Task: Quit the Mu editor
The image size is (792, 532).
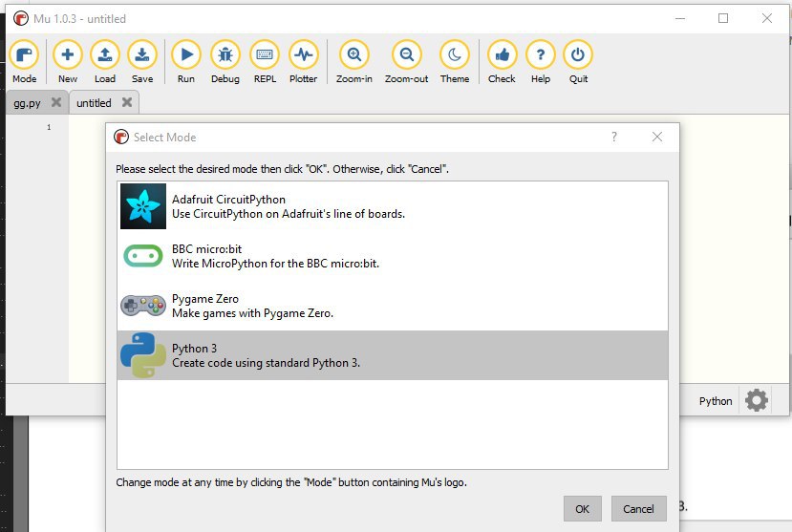Action: point(578,61)
